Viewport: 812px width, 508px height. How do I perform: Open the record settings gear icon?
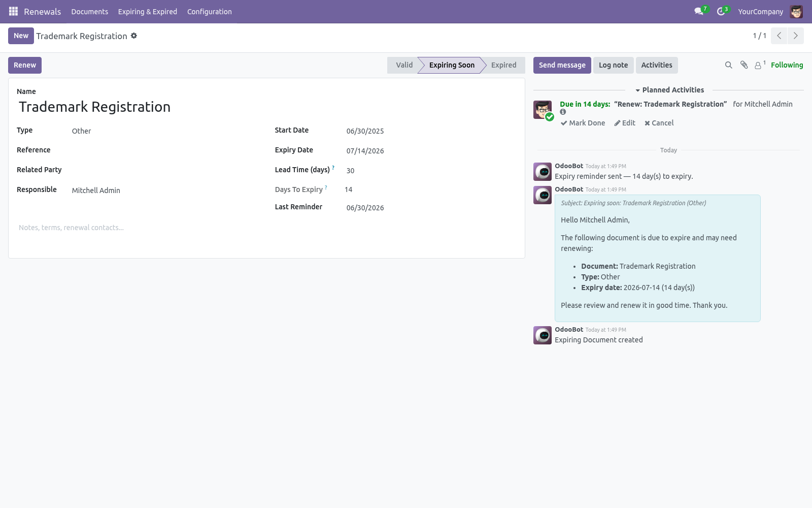(x=134, y=36)
